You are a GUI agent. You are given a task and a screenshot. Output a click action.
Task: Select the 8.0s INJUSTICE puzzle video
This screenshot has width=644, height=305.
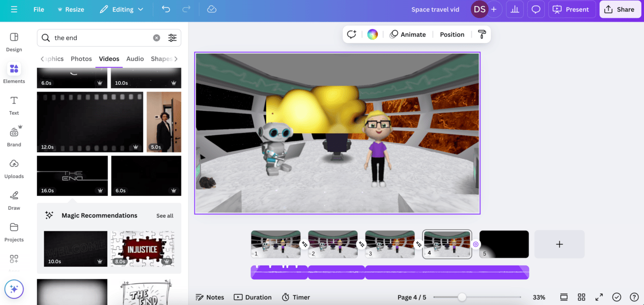tap(143, 249)
